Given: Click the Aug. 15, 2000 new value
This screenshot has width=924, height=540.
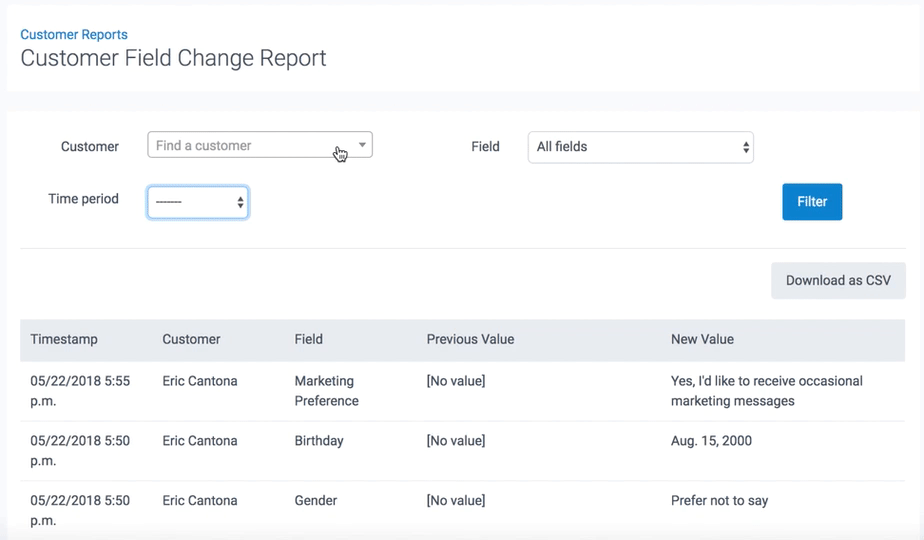Looking at the screenshot, I should pyautogui.click(x=711, y=441).
